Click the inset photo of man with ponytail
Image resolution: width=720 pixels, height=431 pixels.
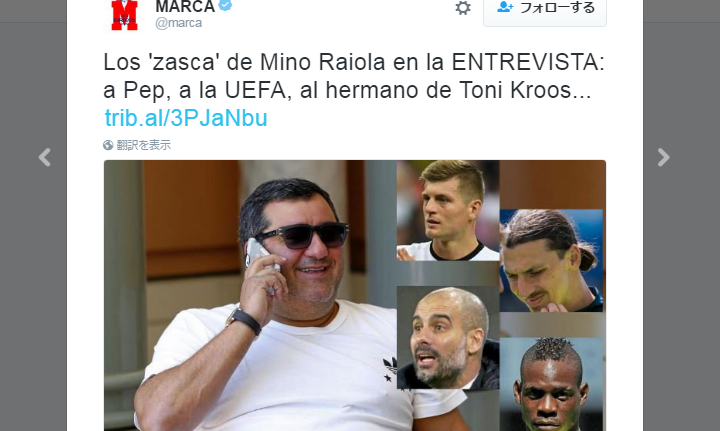551,260
